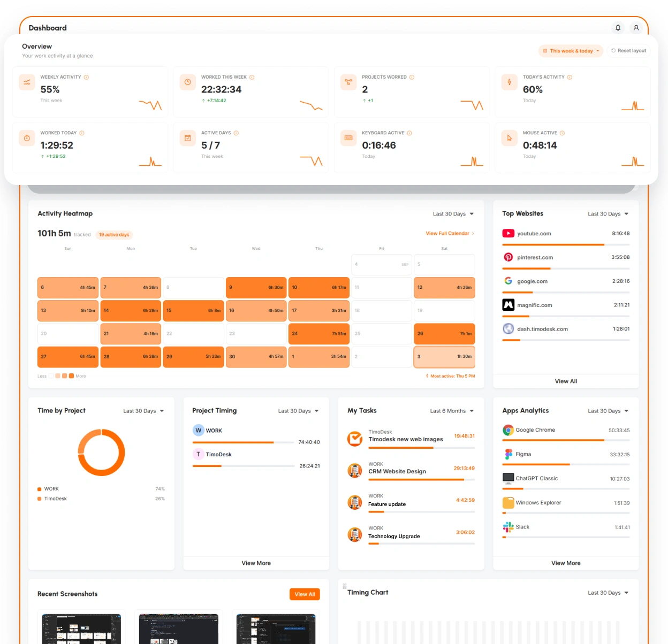Click the Today's Activity card icon

pos(510,82)
